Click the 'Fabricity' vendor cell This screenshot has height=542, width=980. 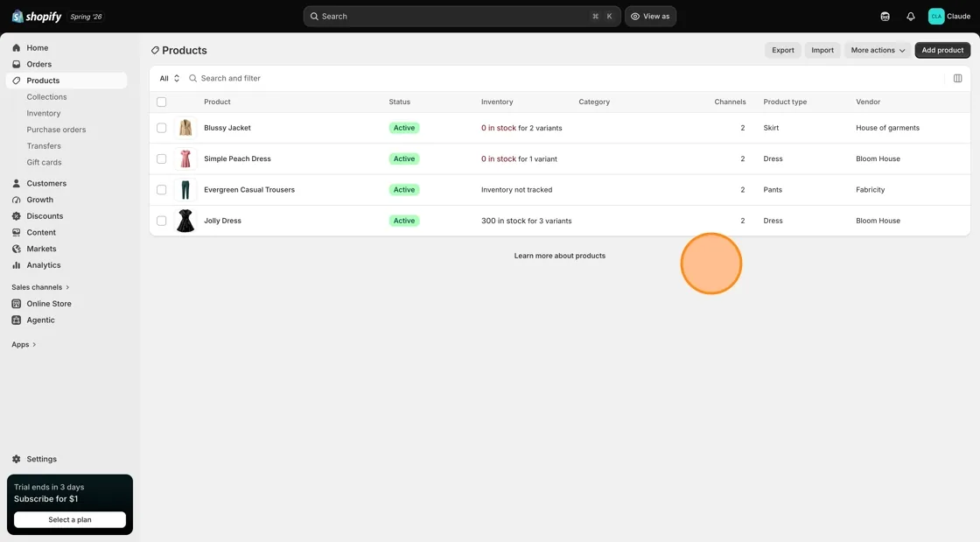click(x=870, y=189)
